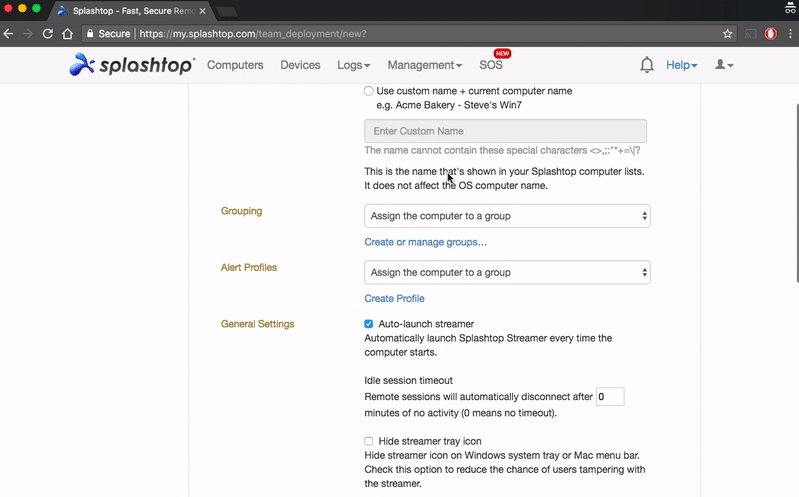Uncheck the Auto-launch streamer checkbox
The width and height of the screenshot is (799, 497).
[x=369, y=324]
